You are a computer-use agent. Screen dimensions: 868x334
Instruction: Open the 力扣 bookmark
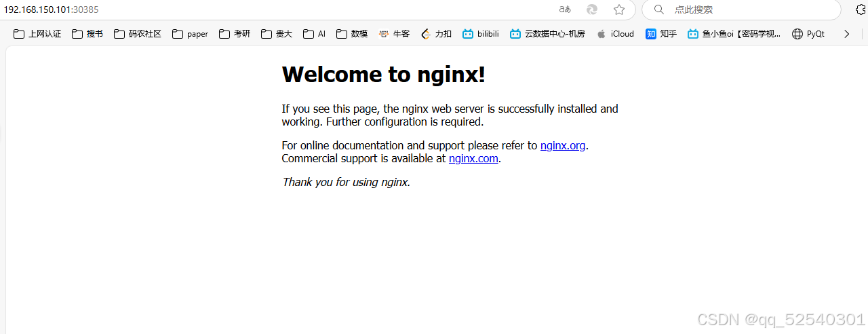(436, 33)
